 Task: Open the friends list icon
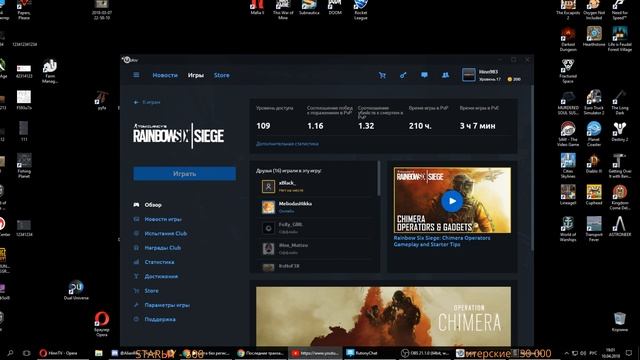(x=445, y=75)
